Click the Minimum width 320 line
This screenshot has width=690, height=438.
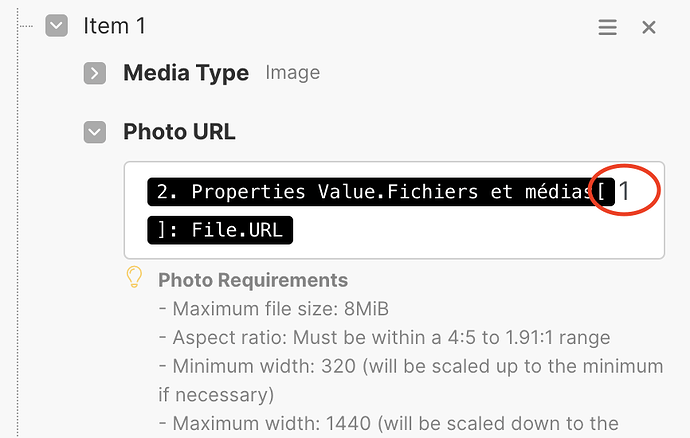[410, 366]
